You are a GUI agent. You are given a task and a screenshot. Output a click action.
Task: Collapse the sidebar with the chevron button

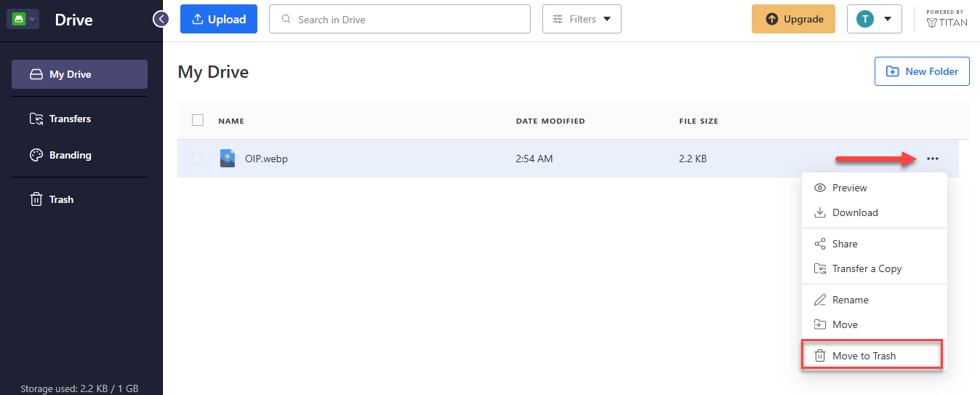tap(161, 19)
